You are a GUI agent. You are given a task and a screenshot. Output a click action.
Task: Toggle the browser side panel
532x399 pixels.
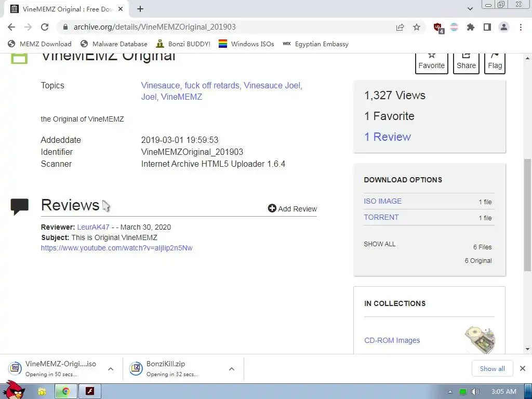(487, 27)
